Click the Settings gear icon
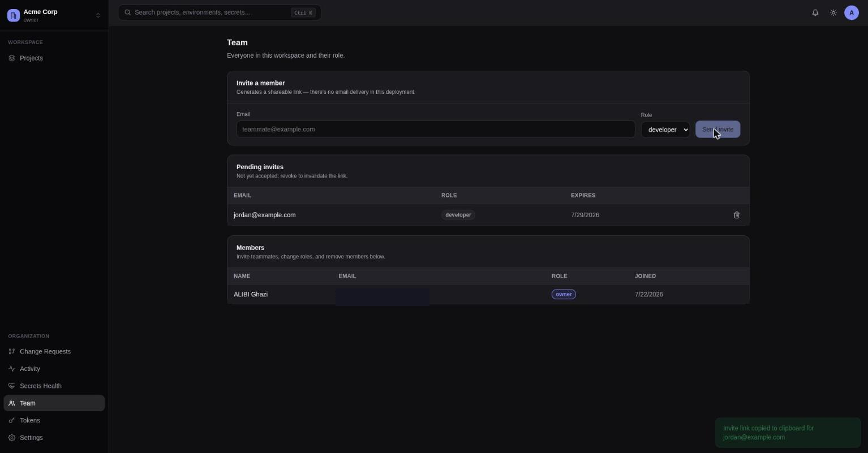Image resolution: width=868 pixels, height=453 pixels. (x=12, y=438)
